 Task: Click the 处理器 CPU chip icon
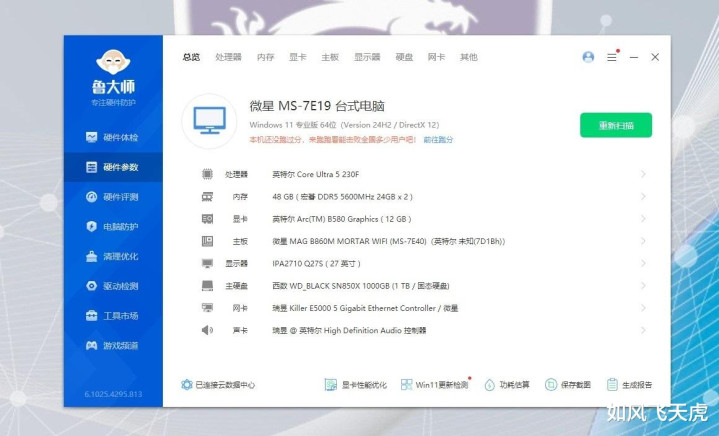(207, 174)
